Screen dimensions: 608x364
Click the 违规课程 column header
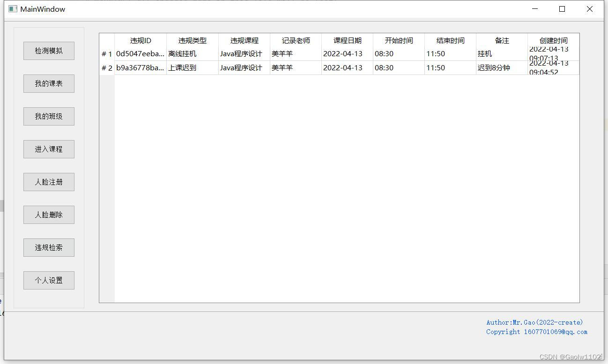click(244, 40)
